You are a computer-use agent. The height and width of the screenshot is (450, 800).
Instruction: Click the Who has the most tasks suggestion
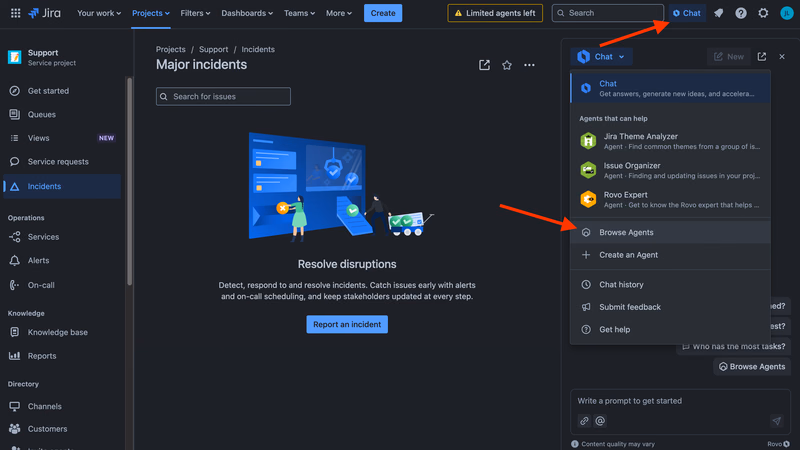pyautogui.click(x=734, y=346)
